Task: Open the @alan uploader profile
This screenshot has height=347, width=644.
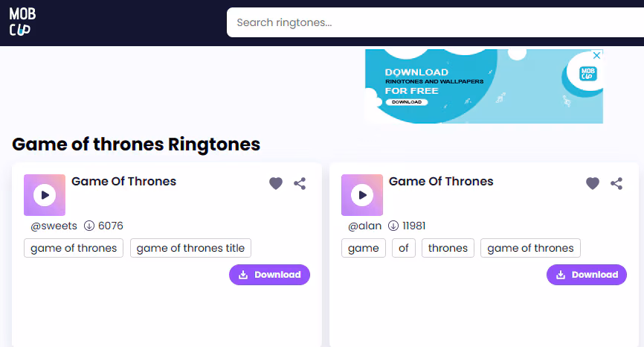Action: pyautogui.click(x=365, y=226)
